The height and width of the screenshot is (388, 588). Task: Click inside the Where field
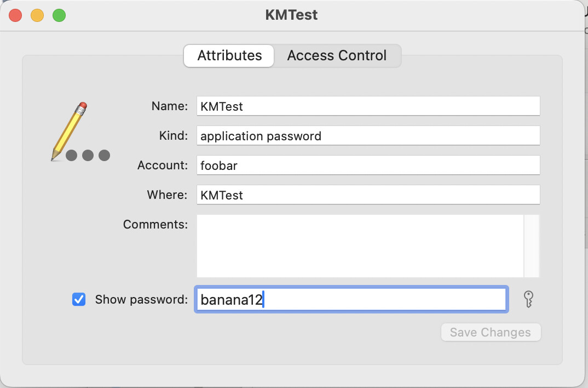(x=368, y=195)
